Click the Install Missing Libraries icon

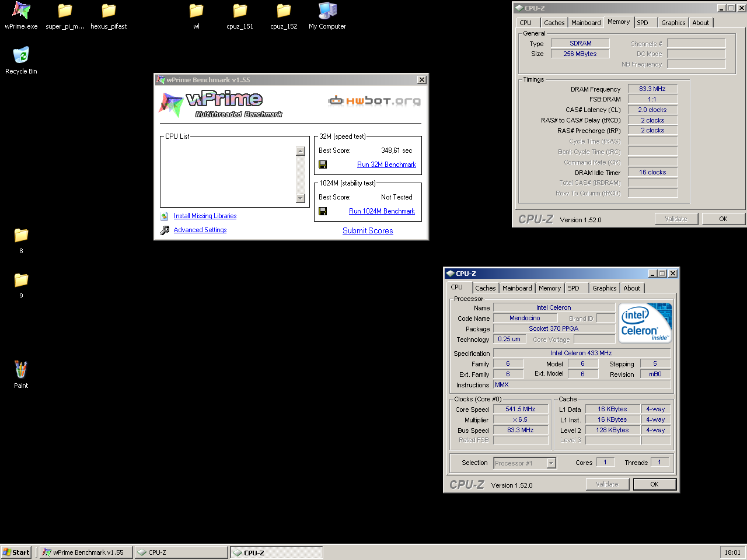pyautogui.click(x=165, y=216)
